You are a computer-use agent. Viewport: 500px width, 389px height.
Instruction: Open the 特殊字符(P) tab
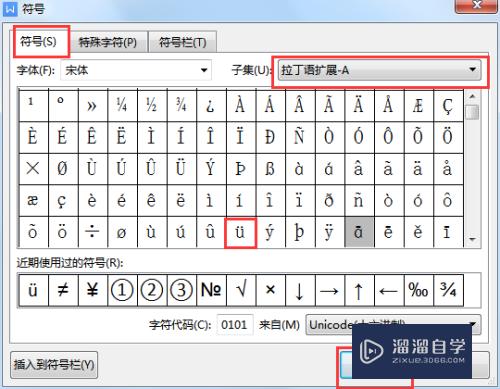point(108,42)
